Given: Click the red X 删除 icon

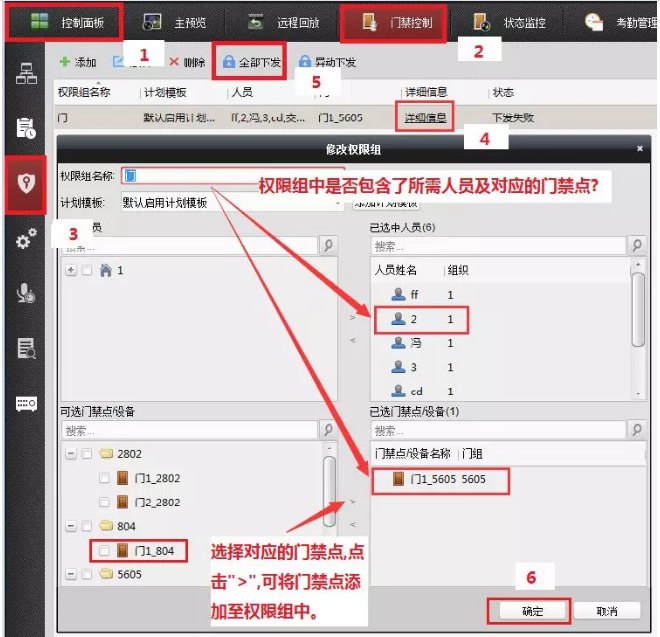Looking at the screenshot, I should (174, 62).
